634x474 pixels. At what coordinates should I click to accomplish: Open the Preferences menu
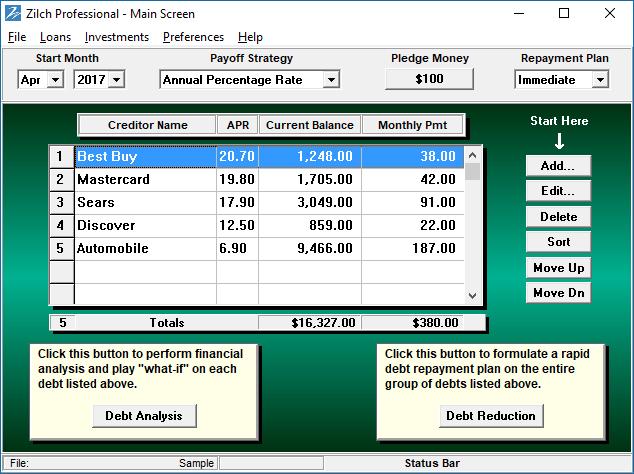point(193,37)
